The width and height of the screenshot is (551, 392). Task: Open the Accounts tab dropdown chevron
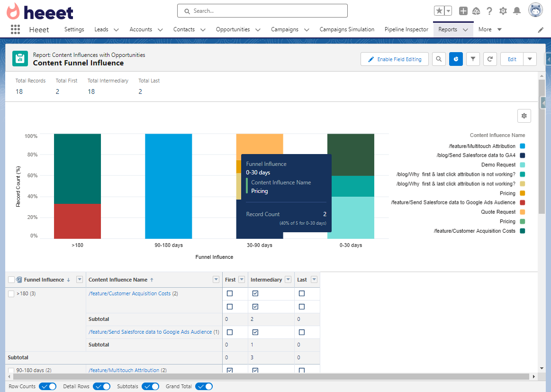[160, 30]
